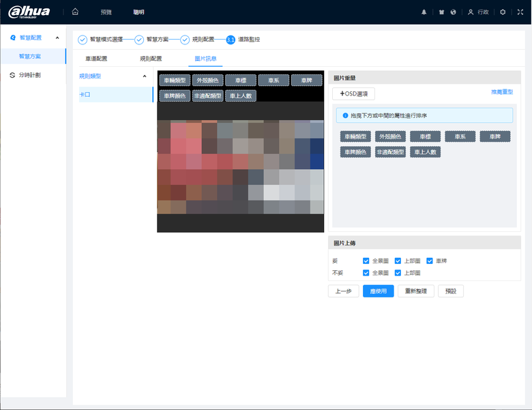Click the 預設 default button

tap(451, 291)
